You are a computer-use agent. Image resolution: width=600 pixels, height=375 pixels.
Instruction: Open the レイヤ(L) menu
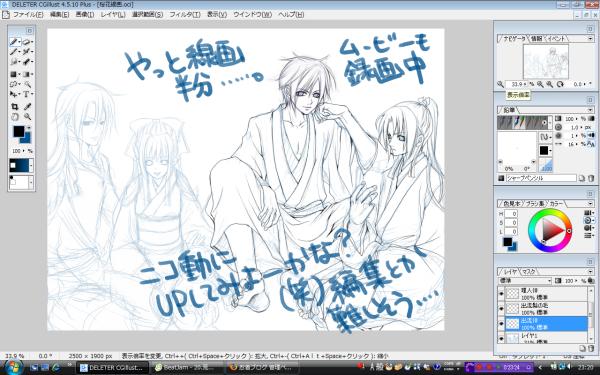click(x=113, y=15)
